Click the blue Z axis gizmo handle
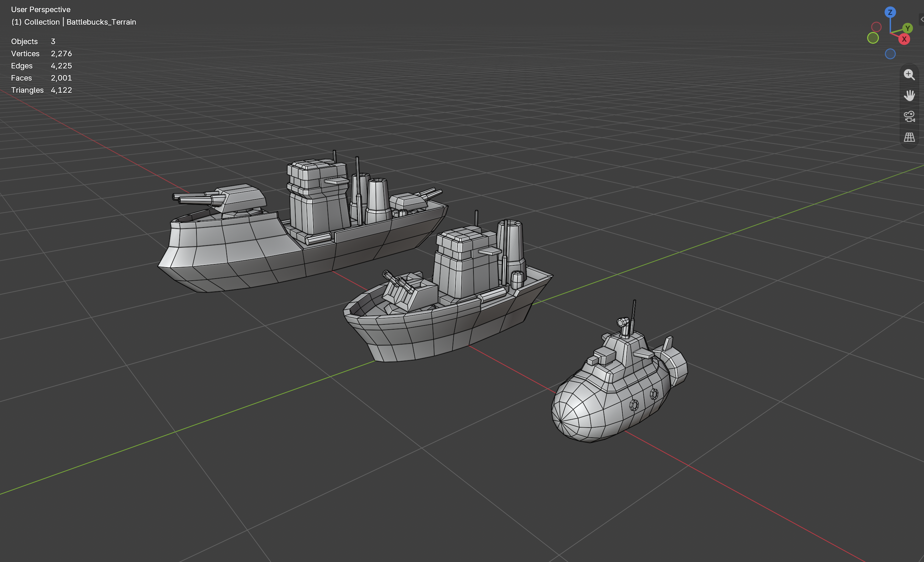 pos(890,13)
